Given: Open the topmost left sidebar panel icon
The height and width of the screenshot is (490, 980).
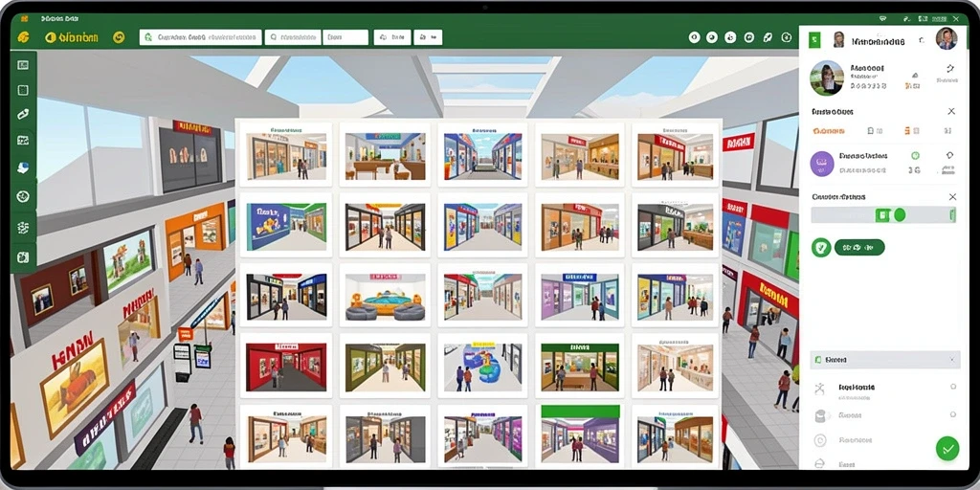Looking at the screenshot, I should pyautogui.click(x=23, y=65).
